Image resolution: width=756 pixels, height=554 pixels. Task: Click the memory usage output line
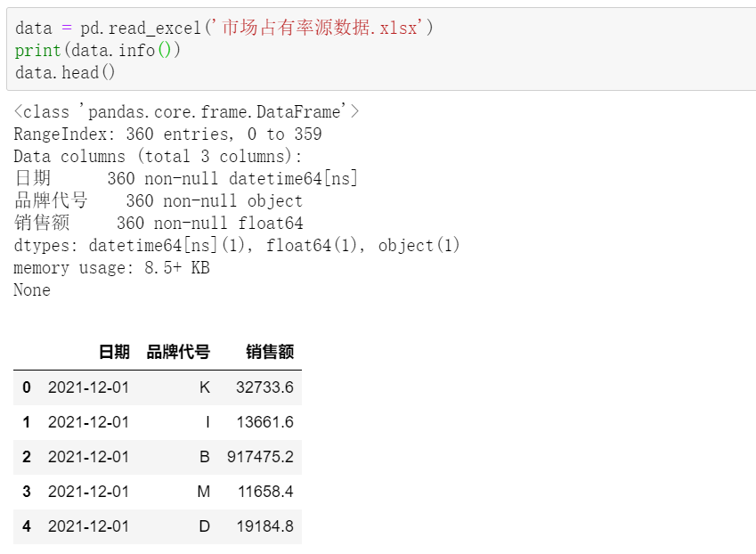[112, 267]
